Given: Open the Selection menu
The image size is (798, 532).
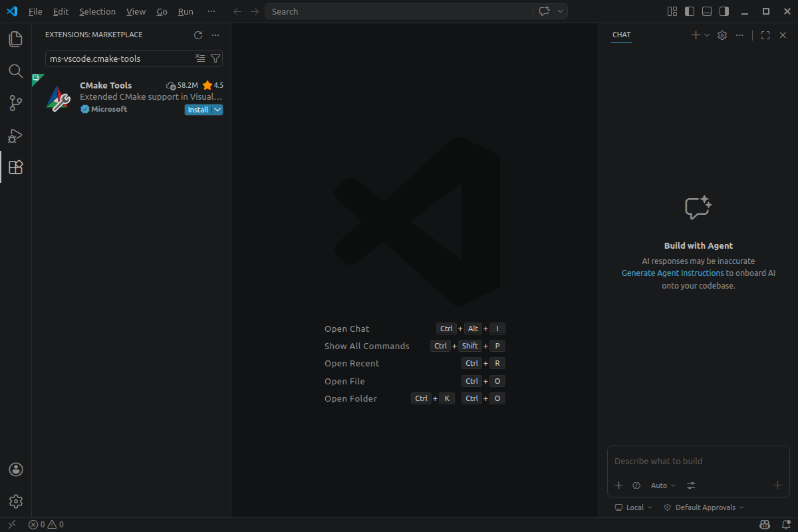Looking at the screenshot, I should (x=97, y=11).
